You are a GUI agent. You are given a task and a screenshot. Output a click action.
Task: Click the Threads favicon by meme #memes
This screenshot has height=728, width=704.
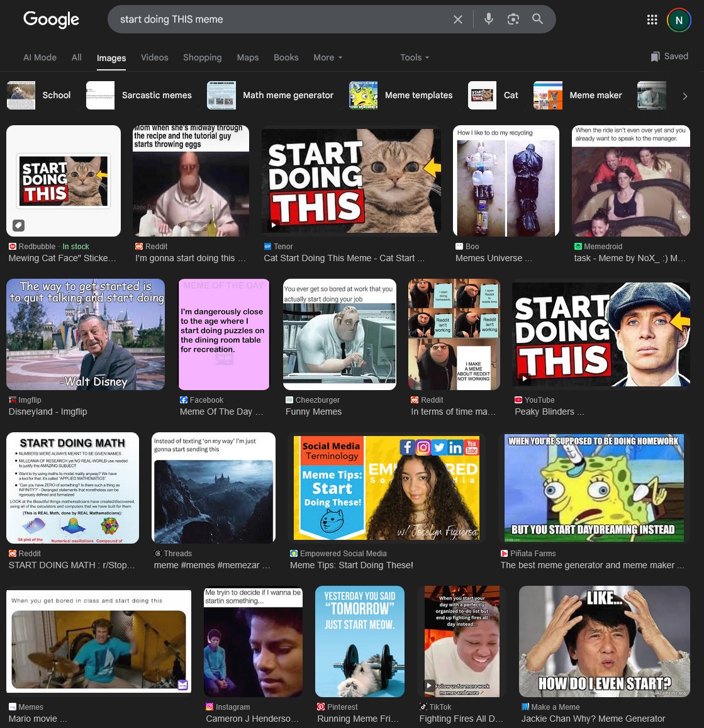(x=158, y=554)
